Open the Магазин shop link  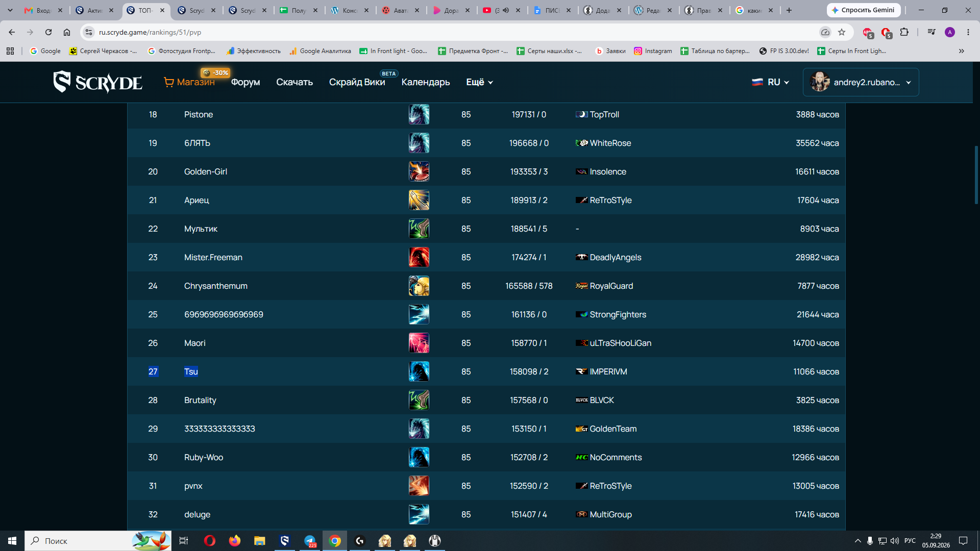tap(189, 82)
